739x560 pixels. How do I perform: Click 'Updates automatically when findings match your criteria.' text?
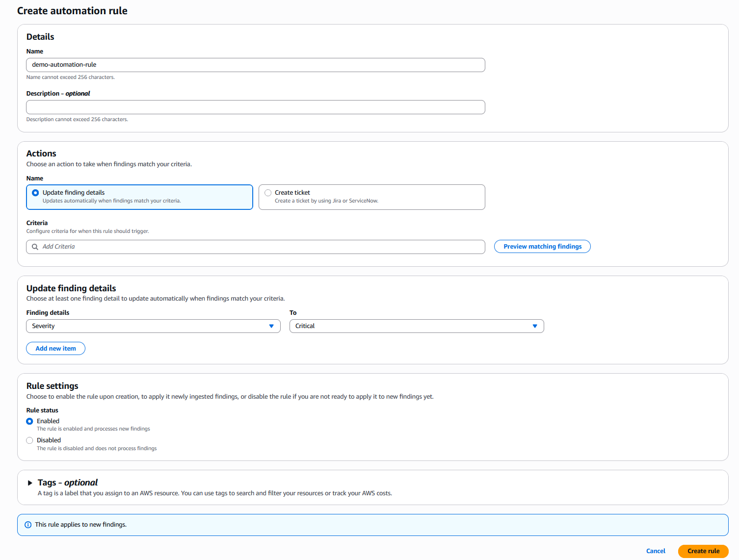point(111,201)
